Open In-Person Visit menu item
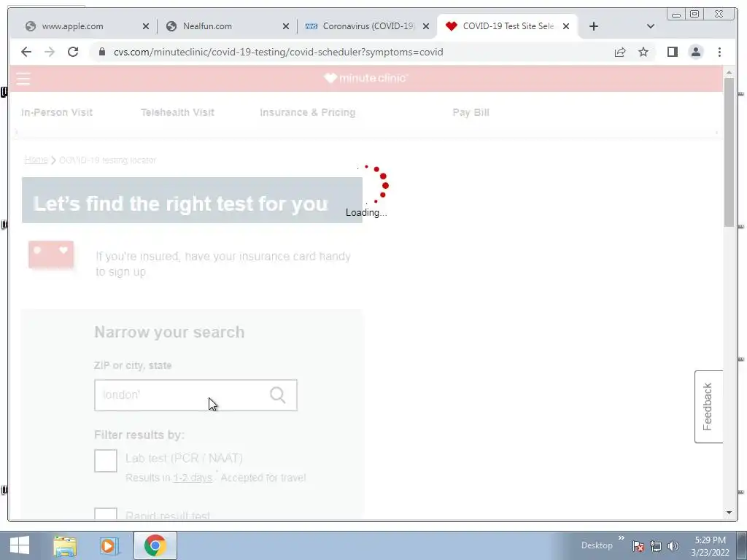 tap(57, 112)
